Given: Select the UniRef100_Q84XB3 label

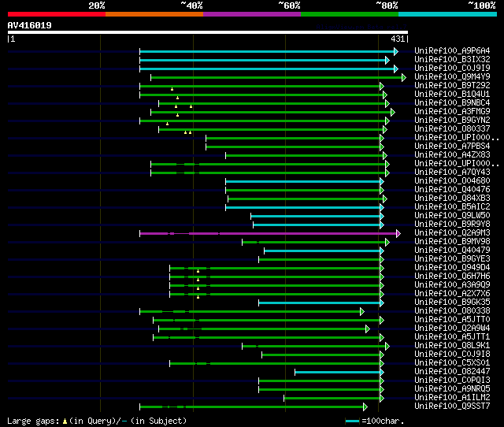Looking at the screenshot, I should (x=452, y=198).
